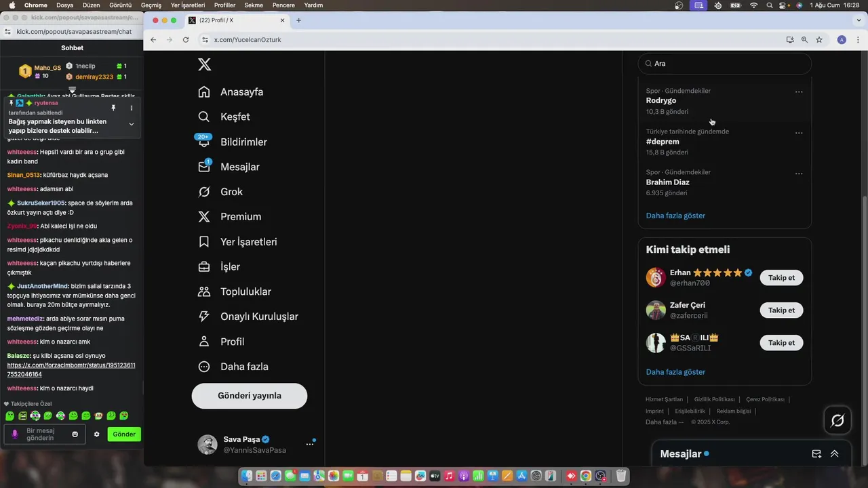Open Anasayfa home page

point(231,91)
